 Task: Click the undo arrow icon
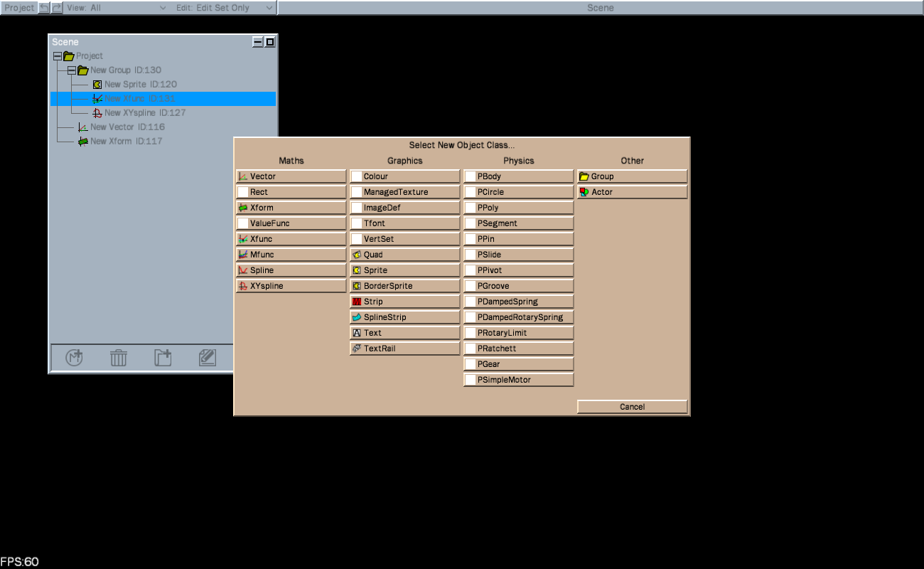44,8
